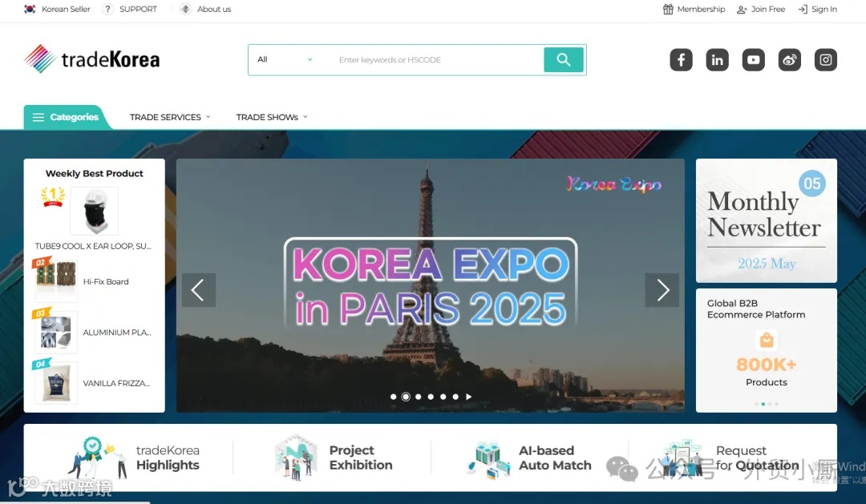Click the About us diamond icon
Screen dimensions: 866x504
(x=185, y=9)
